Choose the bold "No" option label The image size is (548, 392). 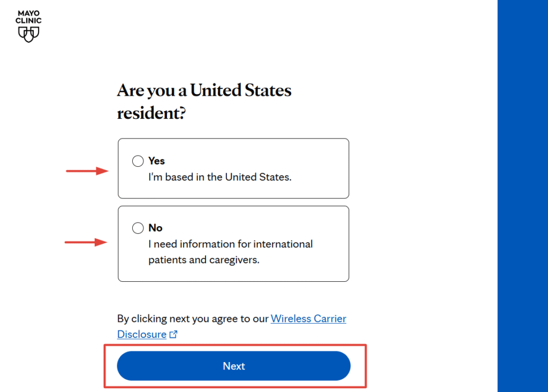coord(155,228)
